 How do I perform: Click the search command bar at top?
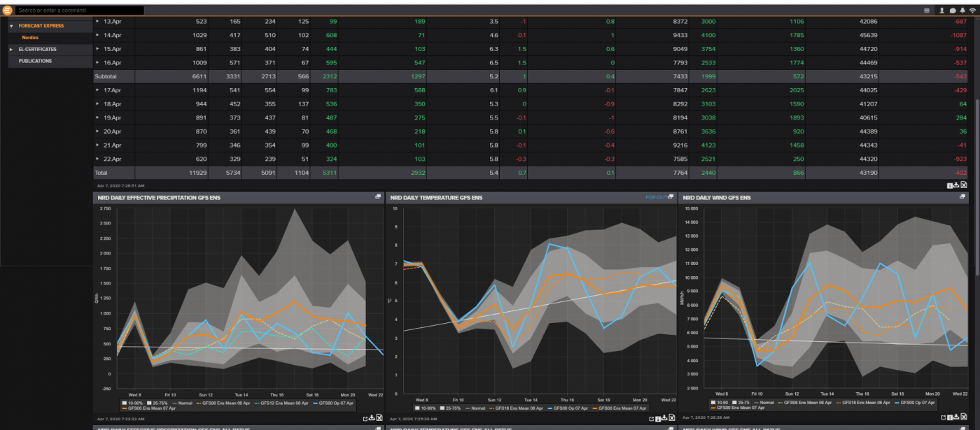(x=77, y=10)
